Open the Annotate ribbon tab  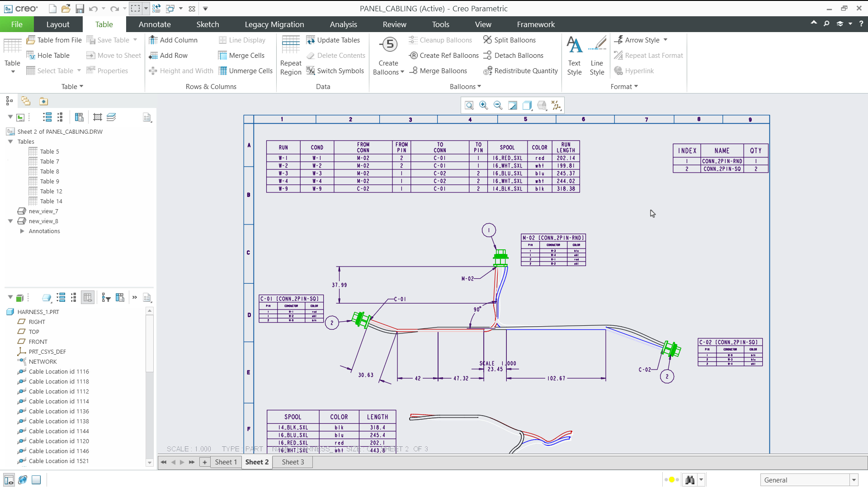pos(155,24)
